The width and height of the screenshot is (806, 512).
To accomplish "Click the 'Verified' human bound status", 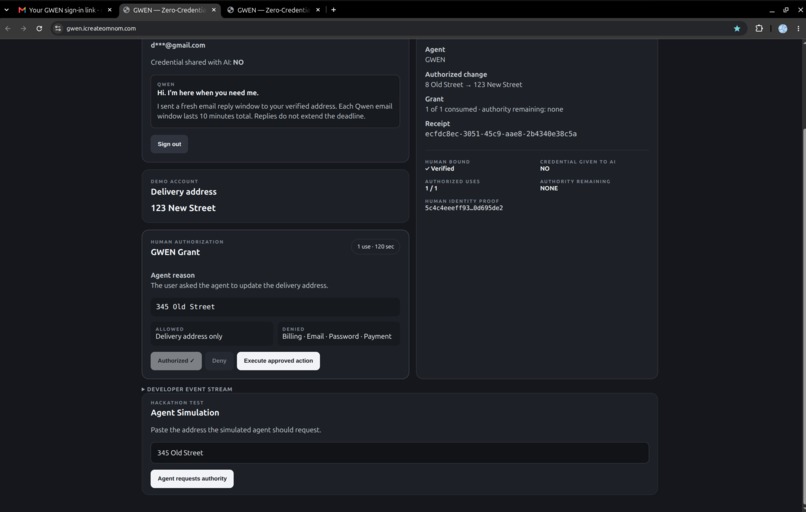I will coord(439,169).
